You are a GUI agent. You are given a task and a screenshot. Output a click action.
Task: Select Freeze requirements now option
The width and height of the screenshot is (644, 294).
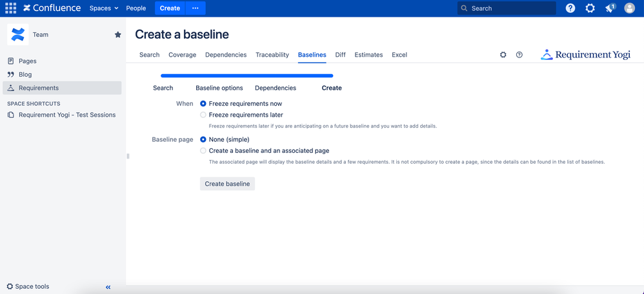coord(203,103)
